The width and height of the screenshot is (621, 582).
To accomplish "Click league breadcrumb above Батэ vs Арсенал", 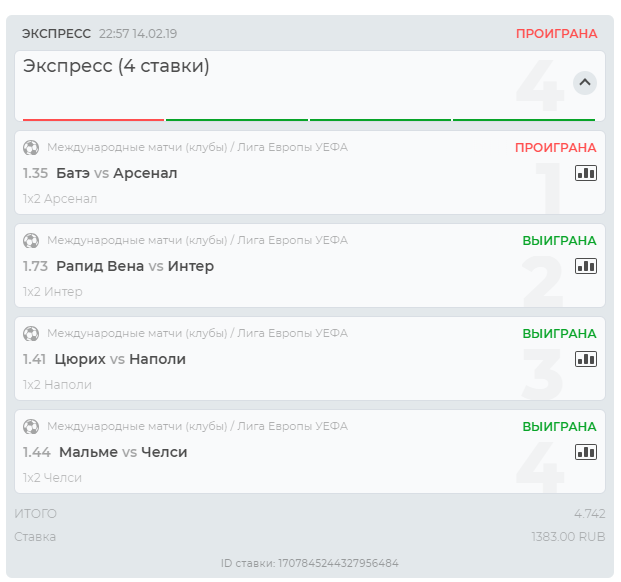I will 197,147.
